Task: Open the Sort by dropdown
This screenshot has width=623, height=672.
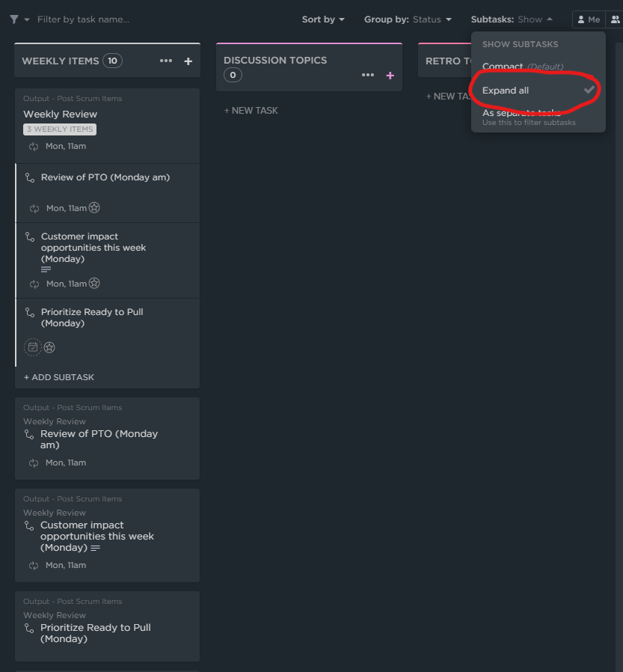Action: [x=323, y=19]
